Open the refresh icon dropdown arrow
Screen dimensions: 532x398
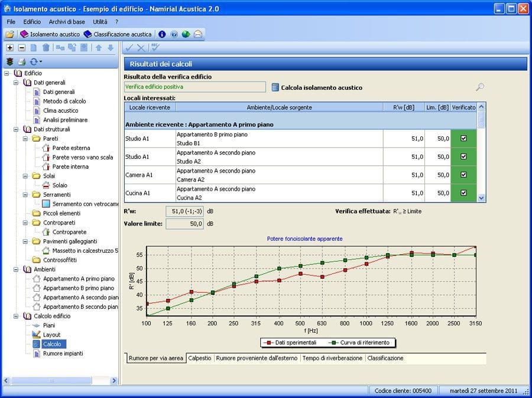click(x=40, y=61)
